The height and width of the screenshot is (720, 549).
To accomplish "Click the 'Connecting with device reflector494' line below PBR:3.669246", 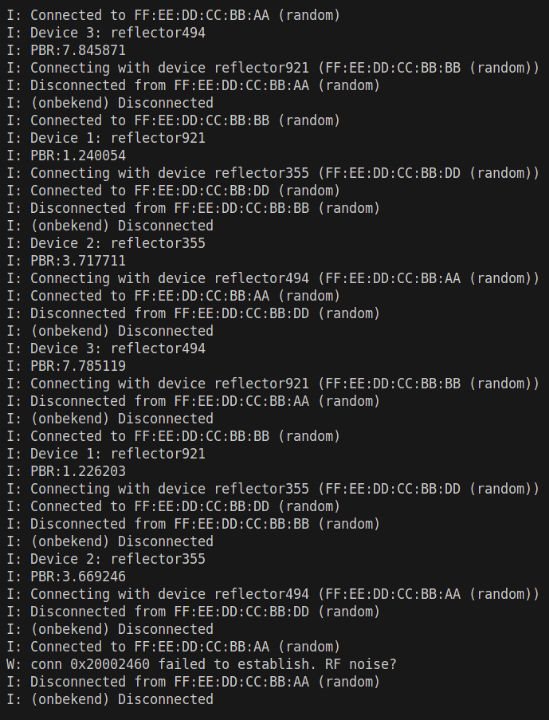I will 273,593.
